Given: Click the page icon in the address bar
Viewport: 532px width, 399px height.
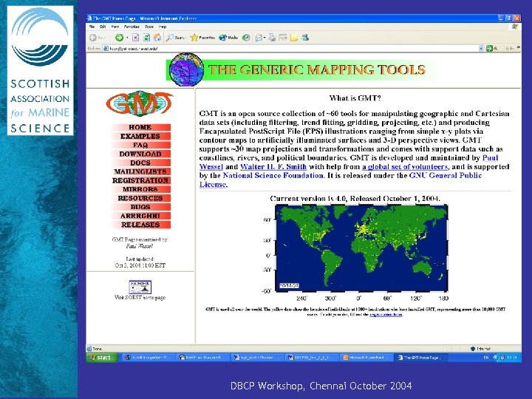Looking at the screenshot, I should point(106,49).
